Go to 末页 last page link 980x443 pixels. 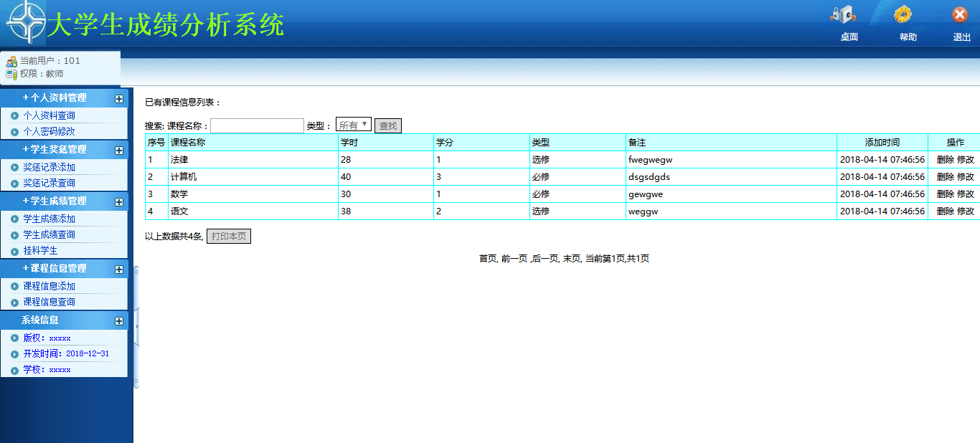tap(572, 259)
